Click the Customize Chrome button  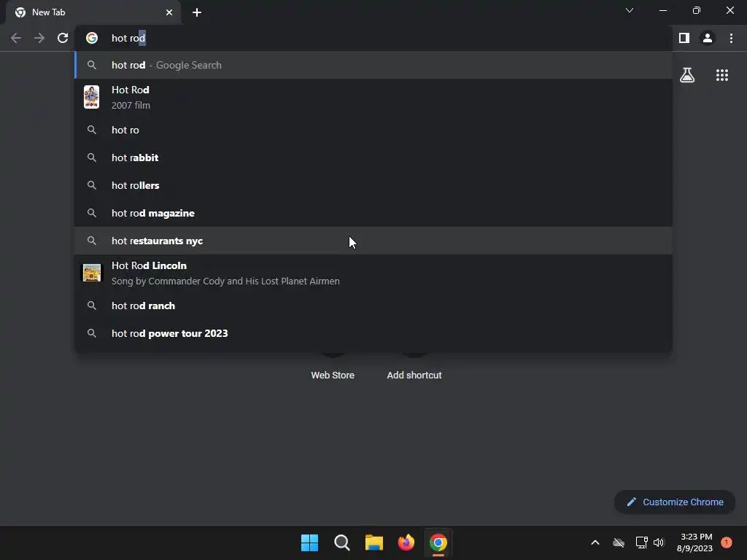coord(675,502)
